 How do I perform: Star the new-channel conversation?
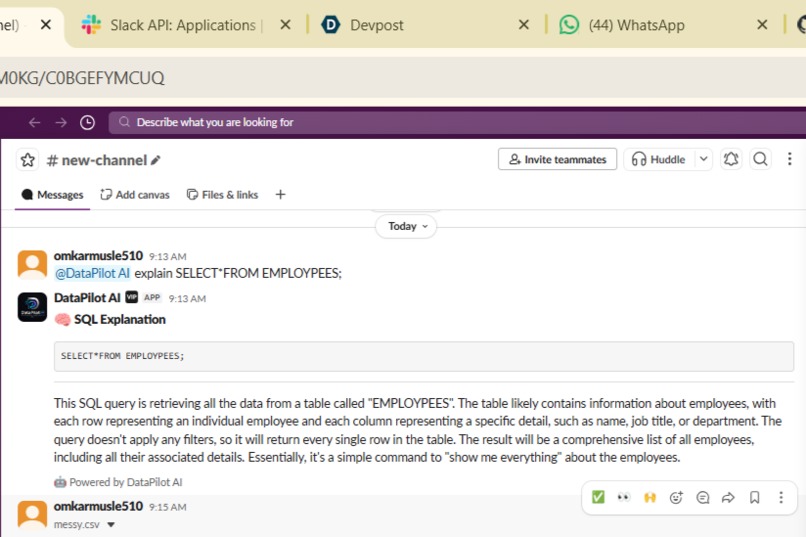click(28, 160)
